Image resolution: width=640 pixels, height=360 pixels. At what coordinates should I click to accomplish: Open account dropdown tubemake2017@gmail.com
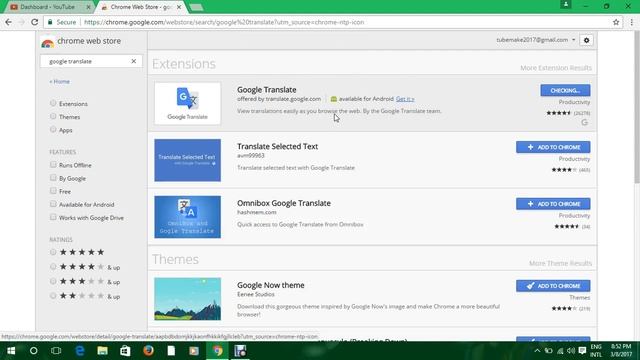point(536,40)
